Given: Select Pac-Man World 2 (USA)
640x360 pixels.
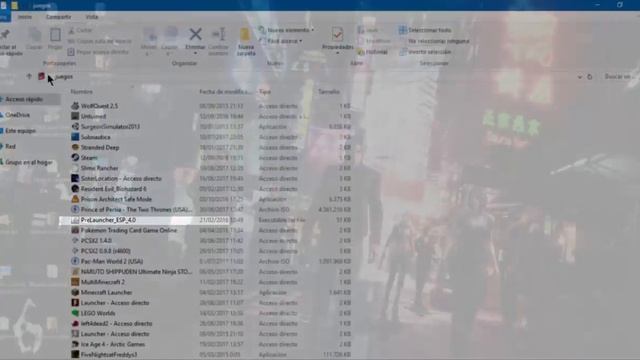Looking at the screenshot, I should coord(111,261).
